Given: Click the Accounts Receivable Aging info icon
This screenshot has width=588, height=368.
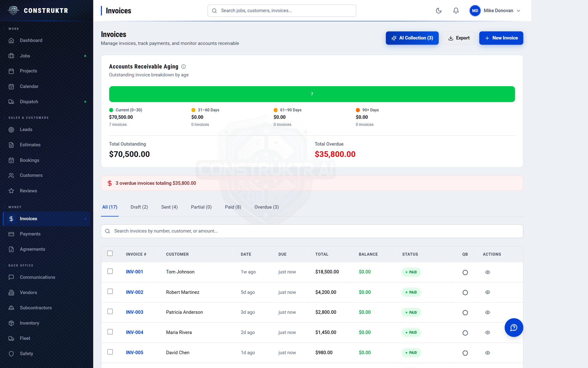Looking at the screenshot, I should 183,67.
